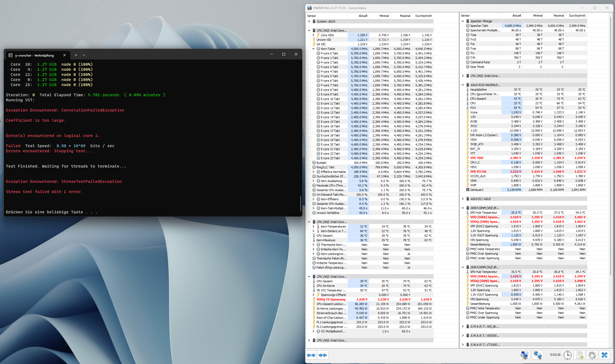Collapse the Speicher-Timings group
The height and width of the screenshot is (364, 615).
pyautogui.click(x=463, y=21)
